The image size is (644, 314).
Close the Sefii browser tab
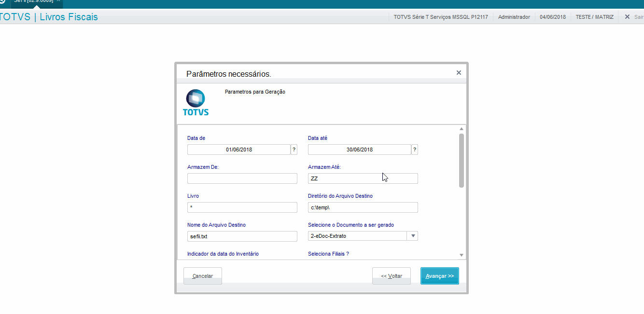click(x=58, y=1)
